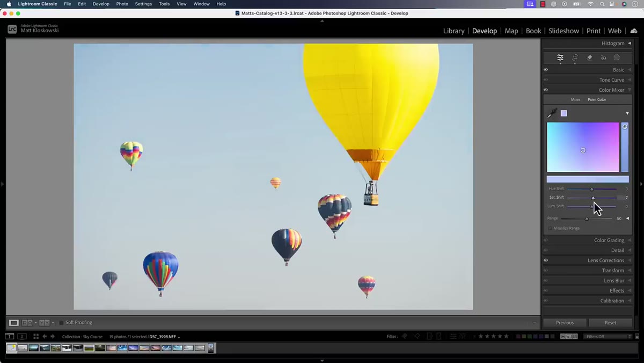Select the Edit sliders tool icon
644x363 pixels.
coord(560,57)
